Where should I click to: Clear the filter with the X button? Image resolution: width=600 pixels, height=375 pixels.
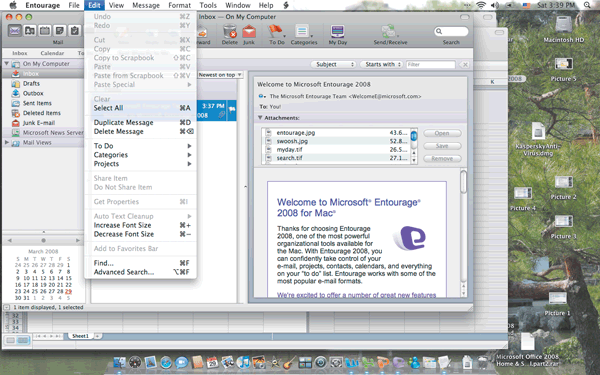click(x=465, y=65)
